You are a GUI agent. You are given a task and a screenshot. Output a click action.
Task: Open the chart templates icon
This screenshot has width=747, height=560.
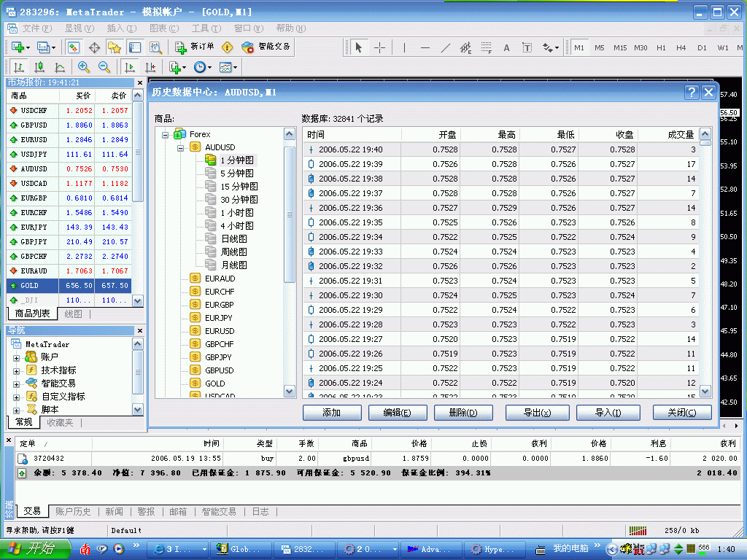click(x=225, y=67)
